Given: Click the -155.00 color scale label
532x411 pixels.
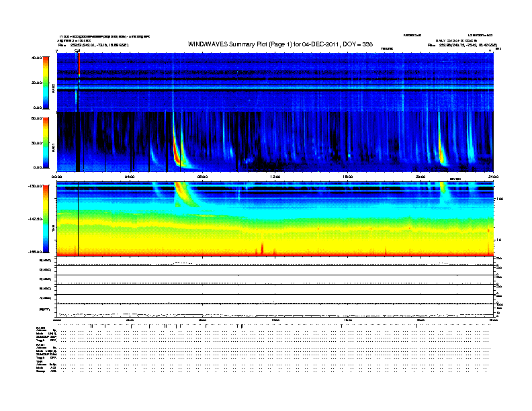Looking at the screenshot, I should point(35,252).
